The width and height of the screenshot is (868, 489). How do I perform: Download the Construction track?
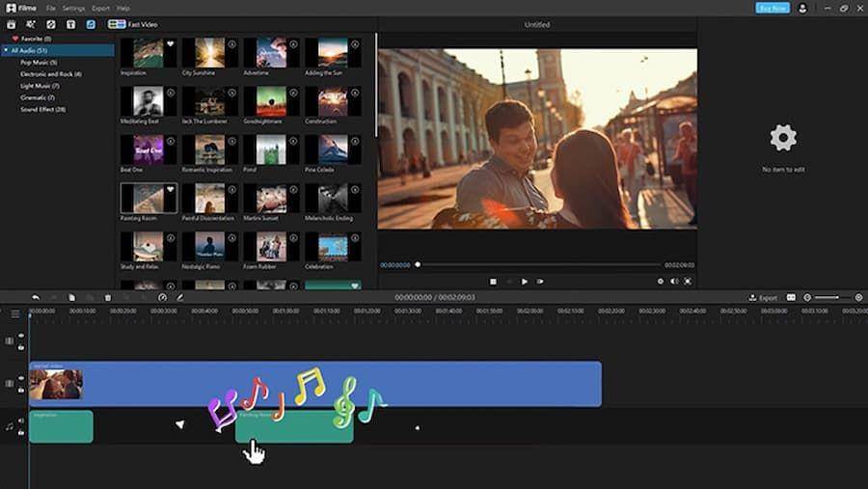[x=355, y=93]
